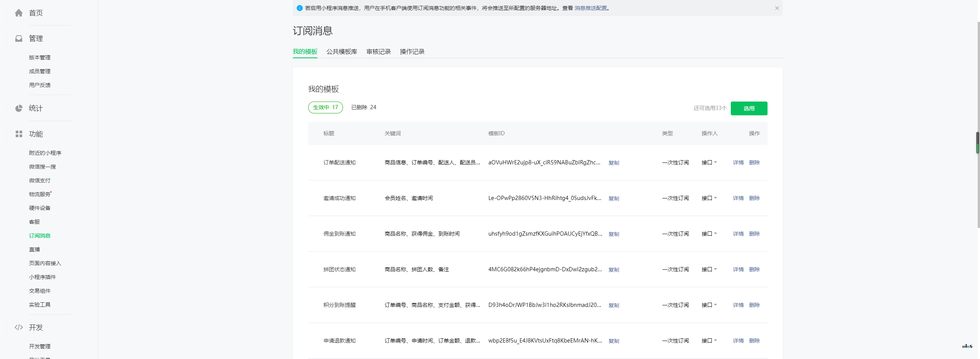Select the 统计 pie chart icon

click(19, 108)
